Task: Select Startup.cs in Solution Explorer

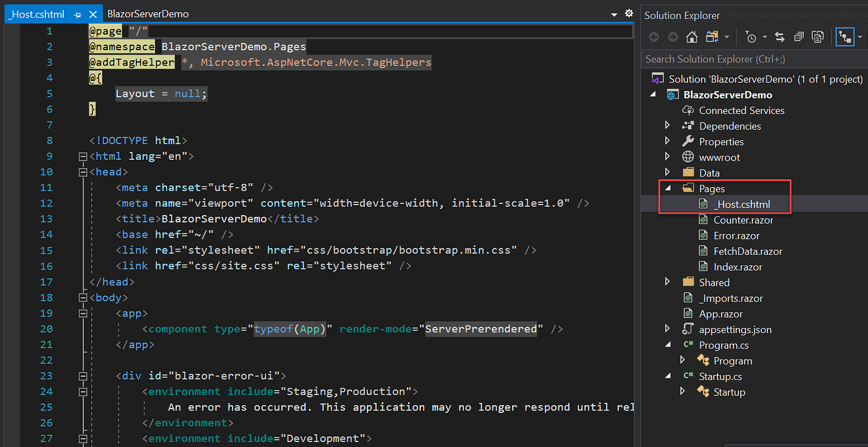Action: 720,376
